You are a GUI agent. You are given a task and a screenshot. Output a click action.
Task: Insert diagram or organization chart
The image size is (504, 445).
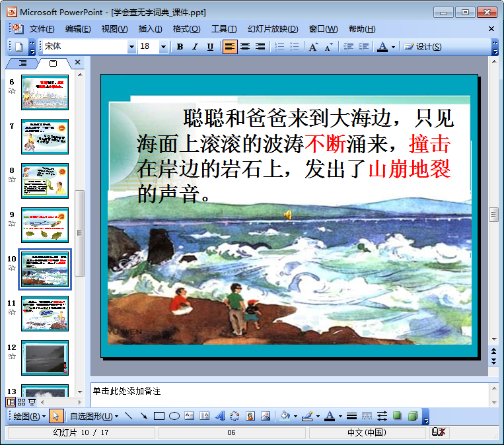click(234, 416)
